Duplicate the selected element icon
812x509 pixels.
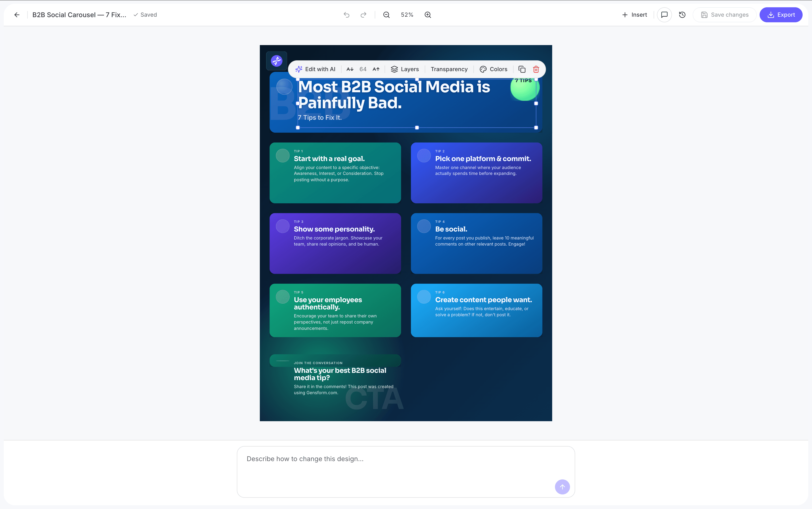tap(522, 69)
